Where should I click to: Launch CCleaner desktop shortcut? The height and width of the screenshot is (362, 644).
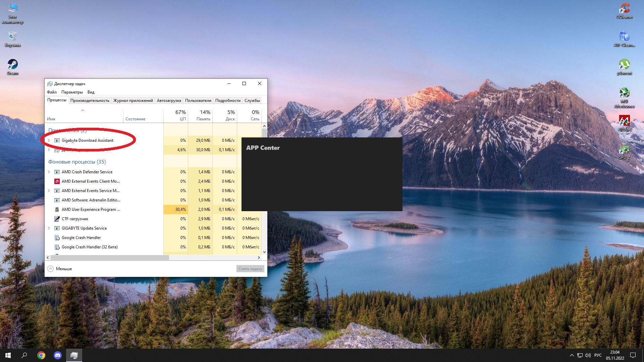[x=624, y=10]
